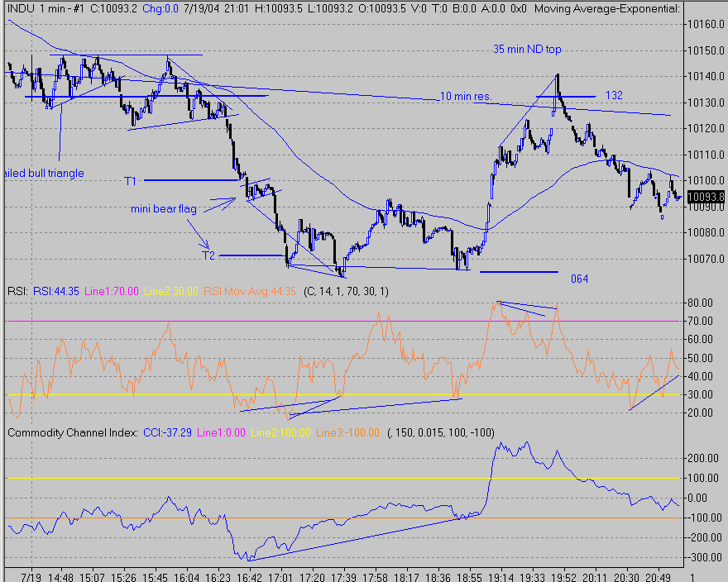Viewport: 728px width, 582px height.
Task: Click the T2 target label
Action: (x=209, y=255)
